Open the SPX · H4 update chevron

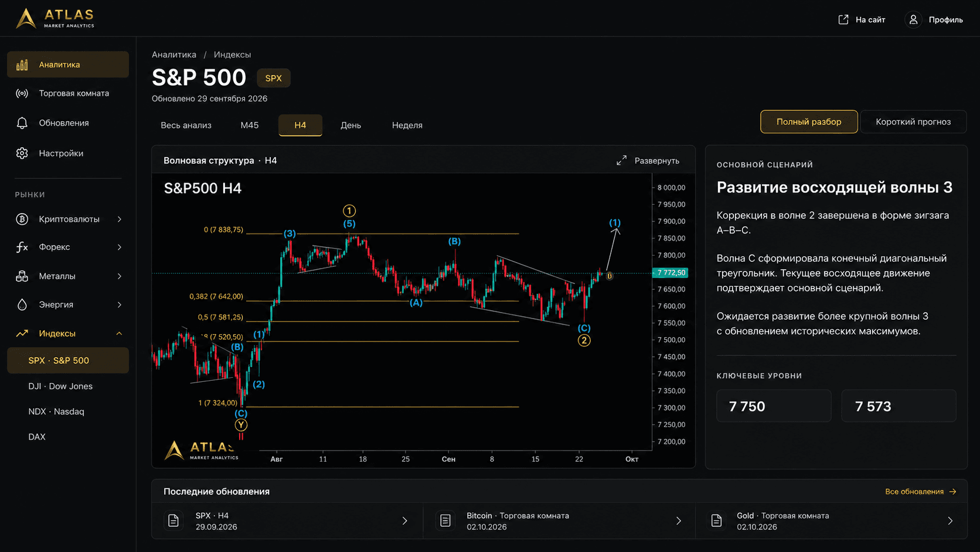tap(405, 521)
